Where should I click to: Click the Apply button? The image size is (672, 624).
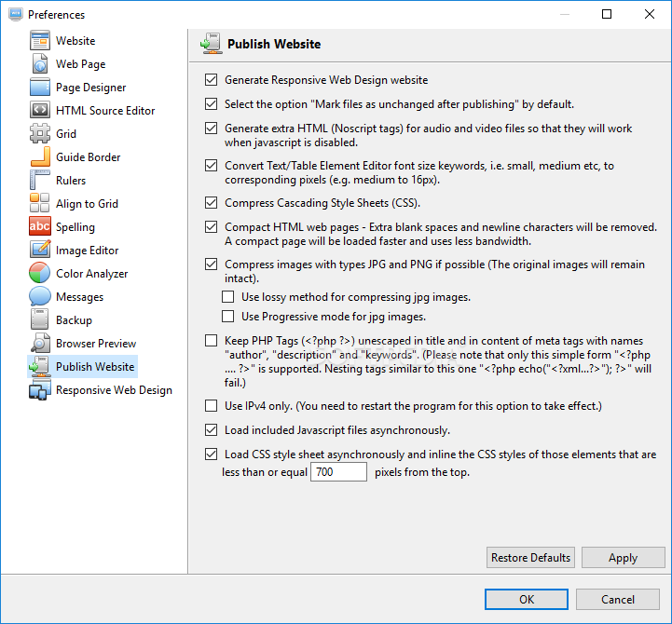click(x=624, y=558)
